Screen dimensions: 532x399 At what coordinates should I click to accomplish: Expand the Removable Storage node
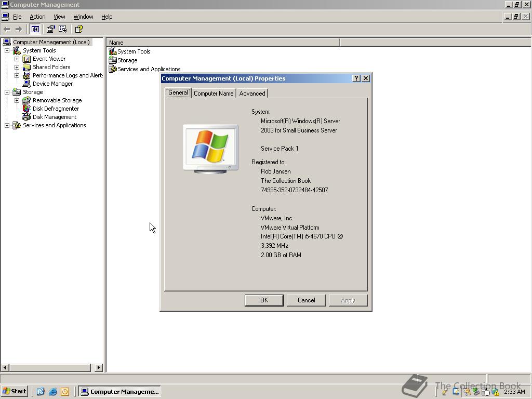click(x=17, y=100)
